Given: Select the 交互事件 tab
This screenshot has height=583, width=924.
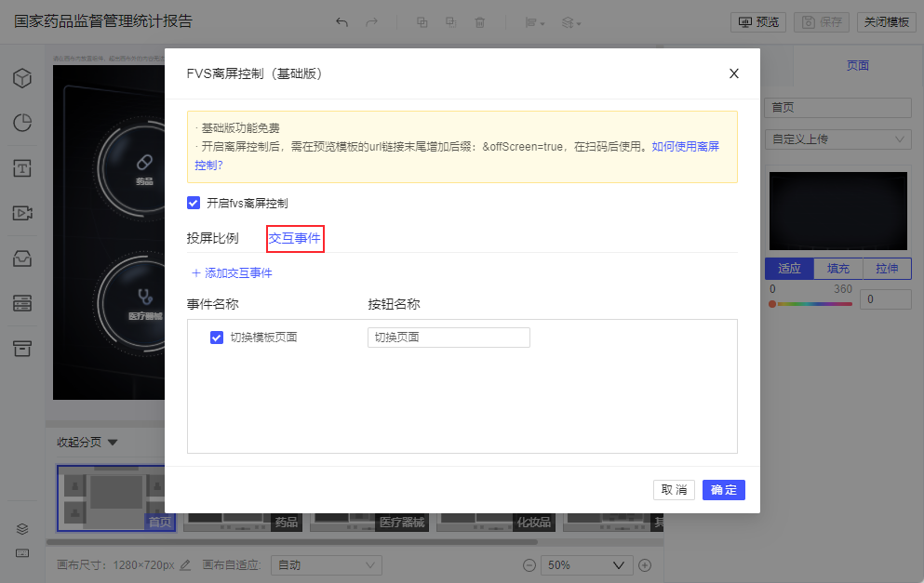Looking at the screenshot, I should [x=295, y=238].
